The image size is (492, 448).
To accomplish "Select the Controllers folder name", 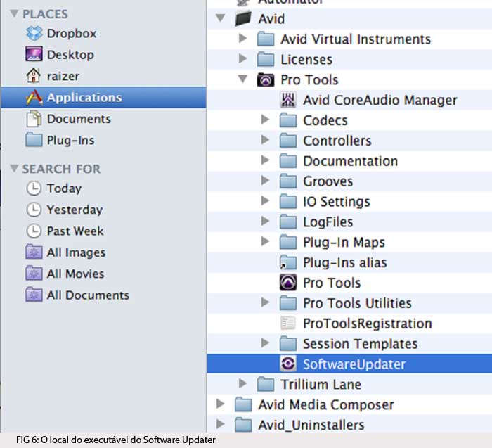I will [x=337, y=141].
